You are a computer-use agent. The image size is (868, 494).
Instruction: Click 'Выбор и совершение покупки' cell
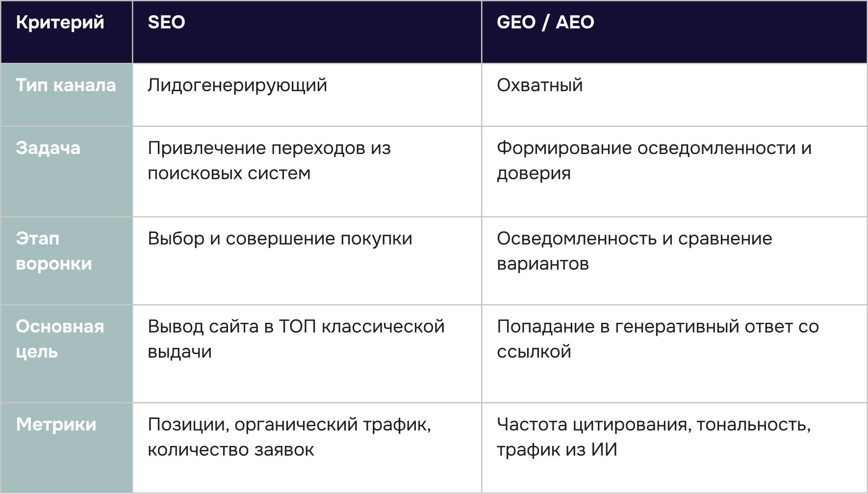pos(307,260)
